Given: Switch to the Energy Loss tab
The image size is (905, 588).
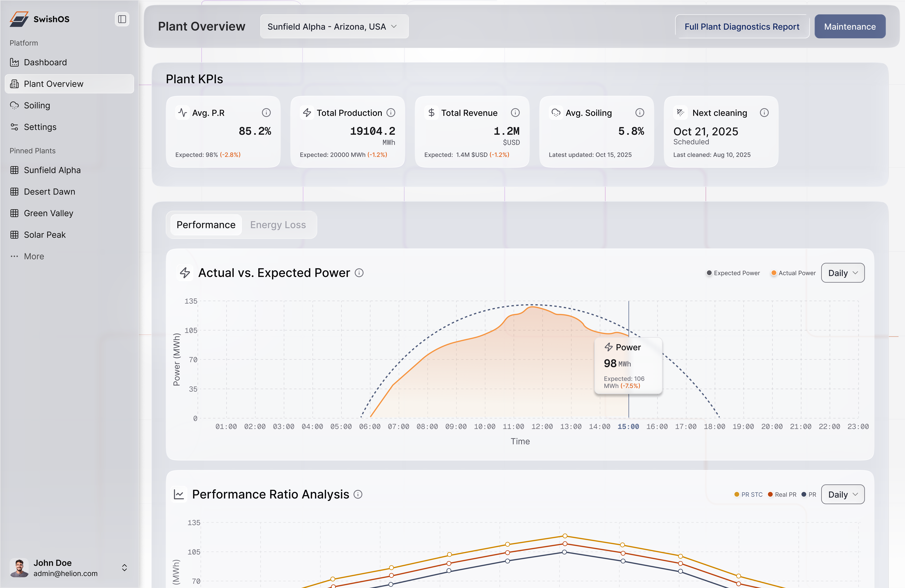Looking at the screenshot, I should click(x=278, y=224).
